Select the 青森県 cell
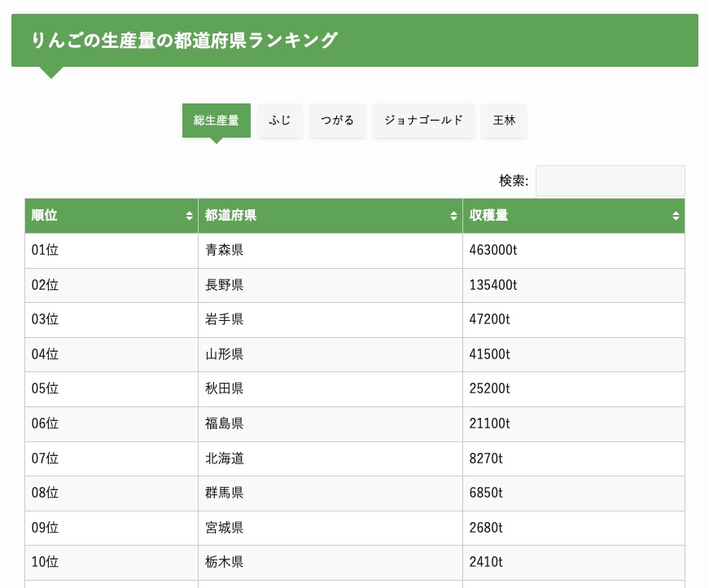The height and width of the screenshot is (588, 709). (330, 251)
